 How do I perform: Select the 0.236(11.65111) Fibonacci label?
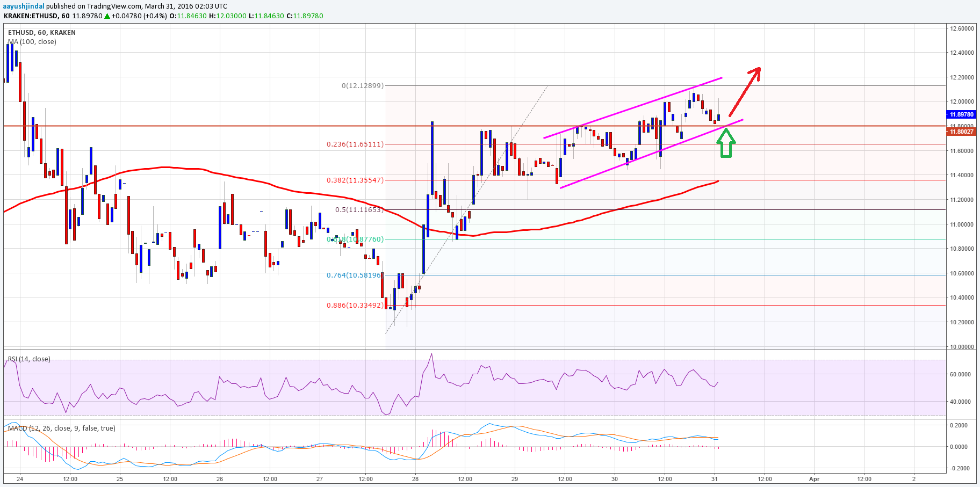point(355,144)
